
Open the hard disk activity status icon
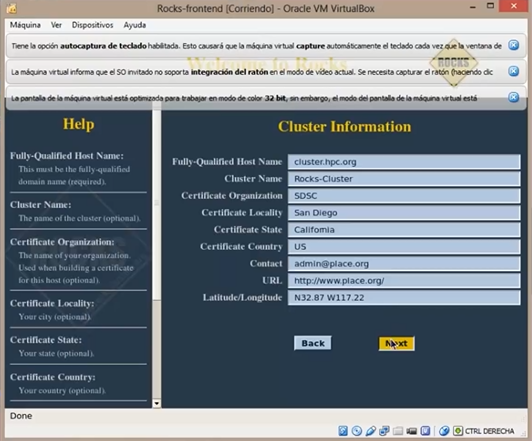pyautogui.click(x=343, y=431)
